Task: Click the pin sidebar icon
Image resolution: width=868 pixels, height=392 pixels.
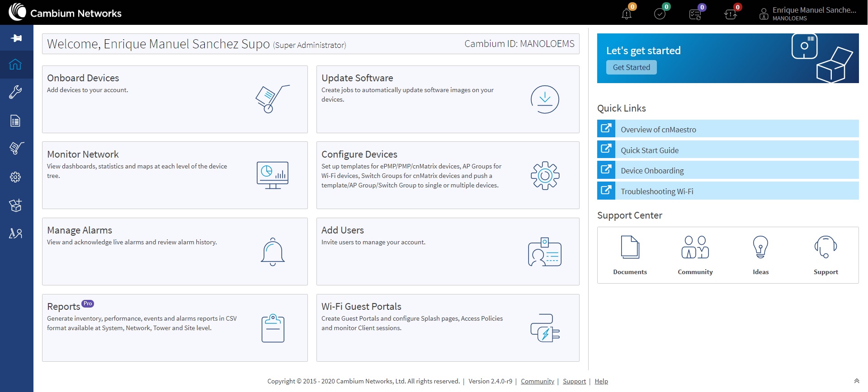Action: pyautogui.click(x=16, y=38)
